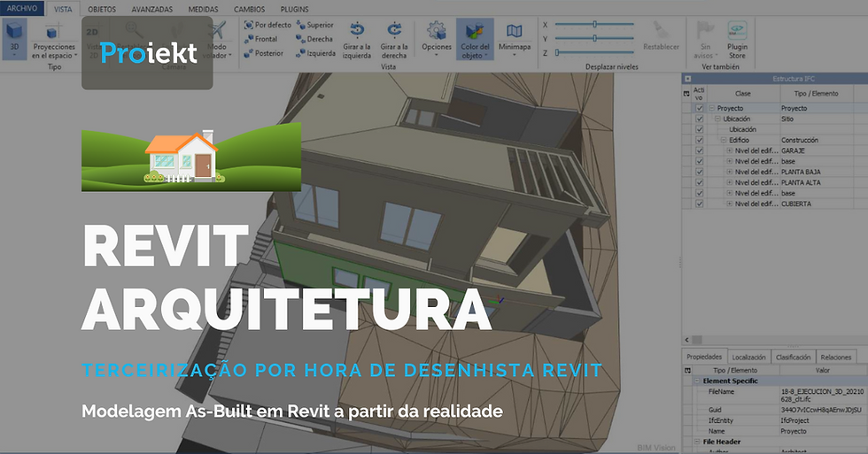Uncheck the Sitio row checkbox
Viewport: 868px width, 454px height.
pos(699,119)
